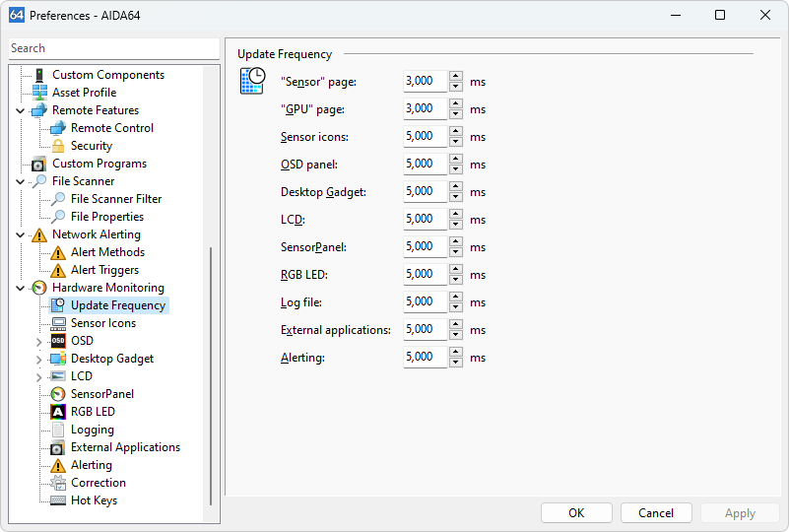
Task: Click the Cancel button
Action: click(656, 512)
